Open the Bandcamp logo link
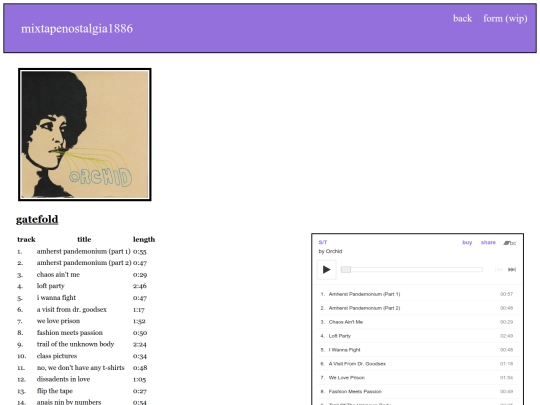The image size is (540, 405). pos(510,243)
